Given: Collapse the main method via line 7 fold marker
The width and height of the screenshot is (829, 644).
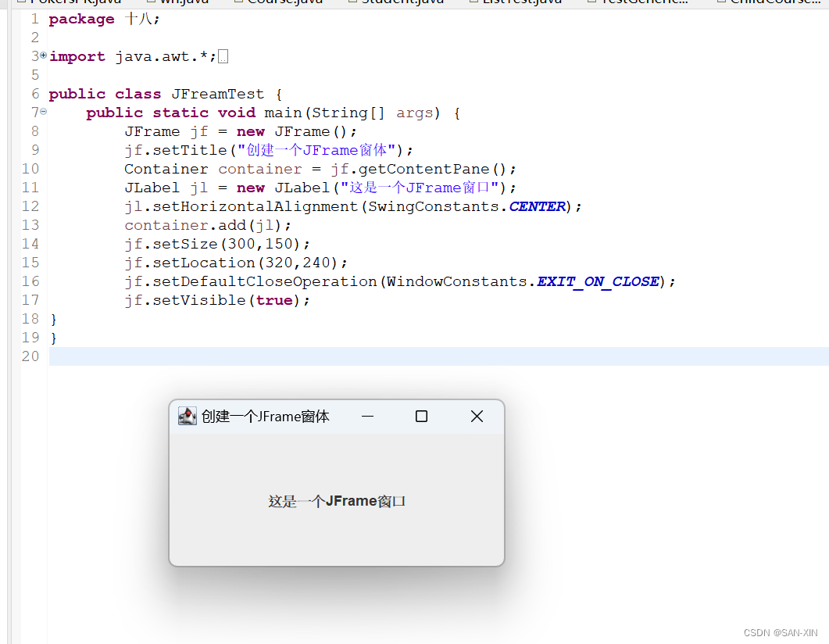Looking at the screenshot, I should (x=43, y=112).
